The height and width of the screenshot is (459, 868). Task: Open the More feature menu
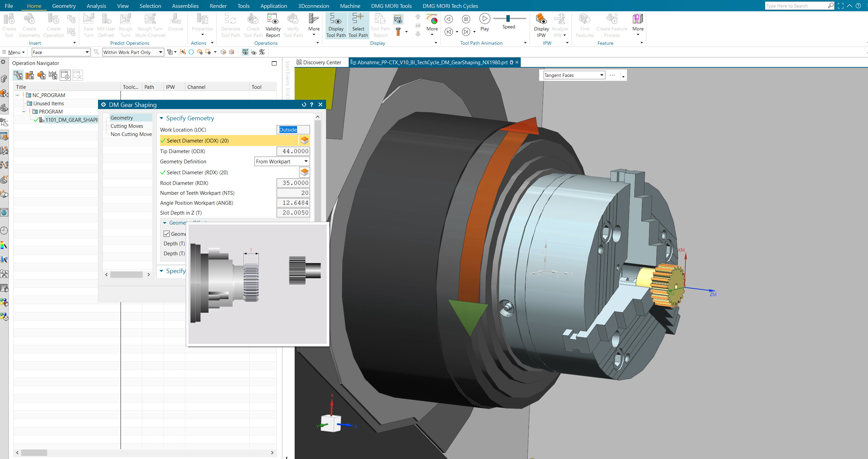[638, 25]
